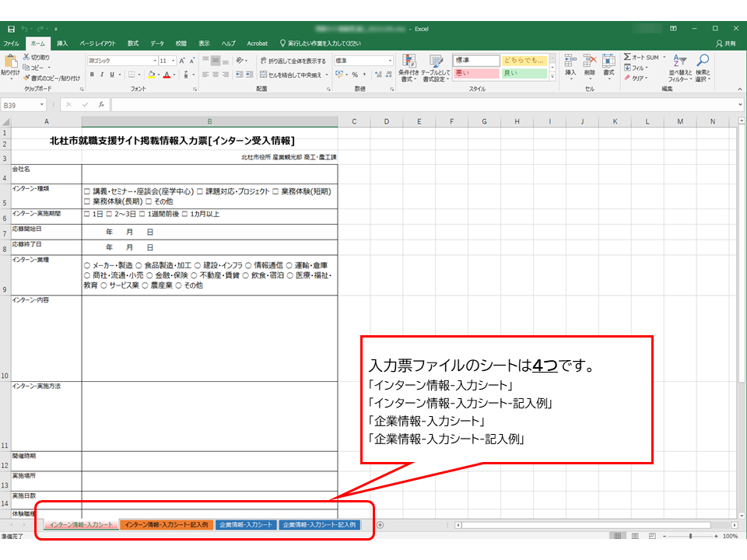This screenshot has height=560, width=747.
Task: Click the 共有 share button
Action: [x=726, y=44]
